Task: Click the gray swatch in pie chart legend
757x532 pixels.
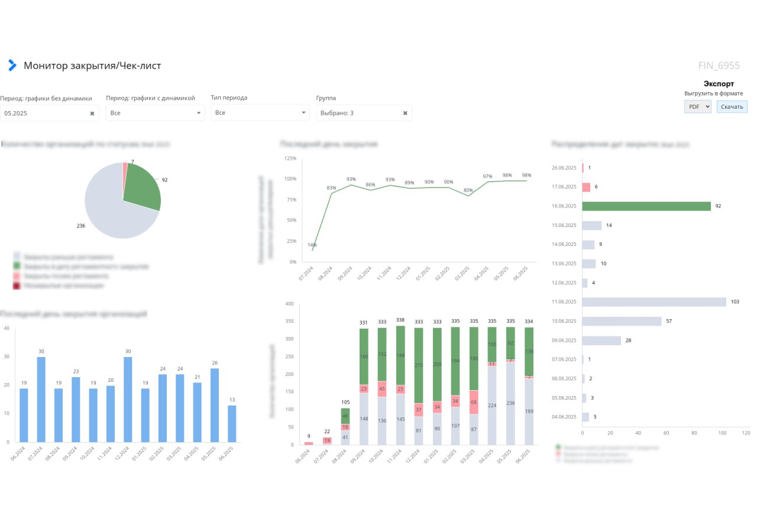Action: (x=17, y=257)
